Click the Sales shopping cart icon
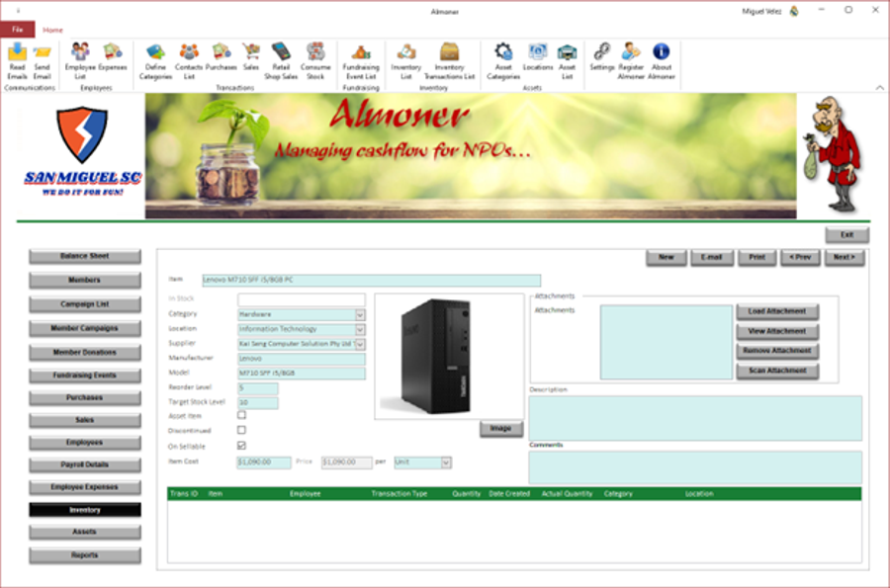 (251, 56)
